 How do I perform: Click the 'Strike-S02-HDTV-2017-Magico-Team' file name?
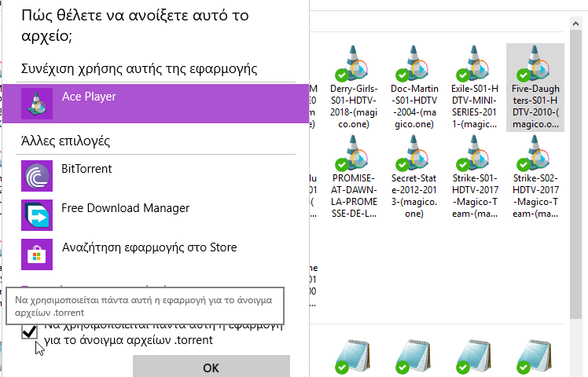coord(535,196)
